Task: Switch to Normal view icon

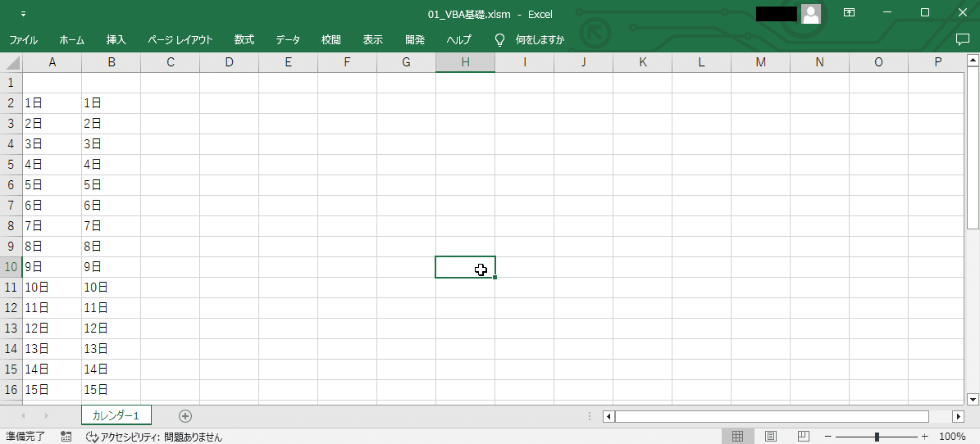Action: click(737, 436)
